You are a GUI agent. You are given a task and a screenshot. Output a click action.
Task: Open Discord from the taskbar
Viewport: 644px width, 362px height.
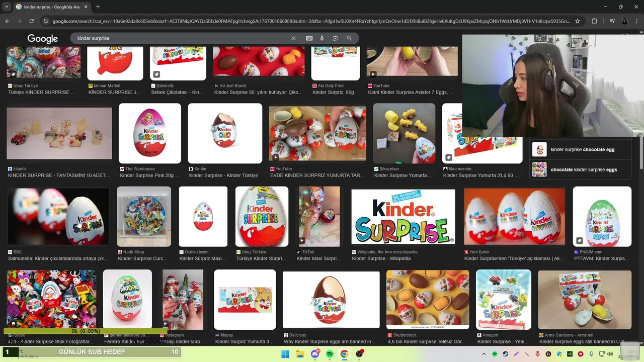[315, 354]
